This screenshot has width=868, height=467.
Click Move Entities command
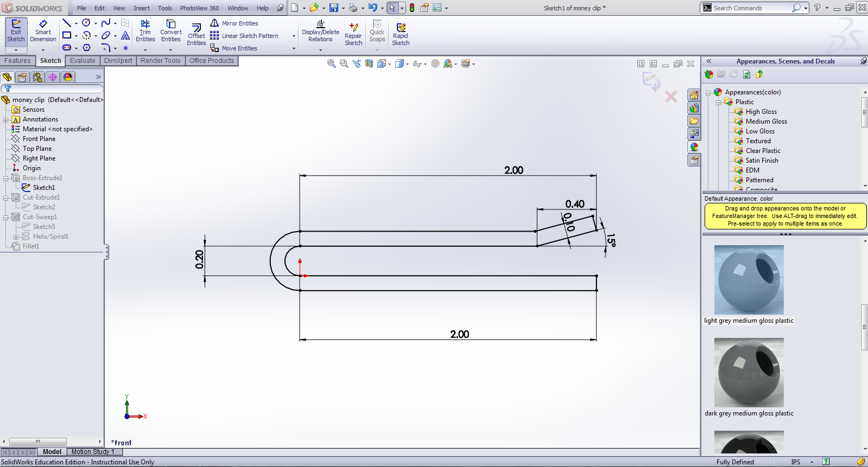point(233,48)
